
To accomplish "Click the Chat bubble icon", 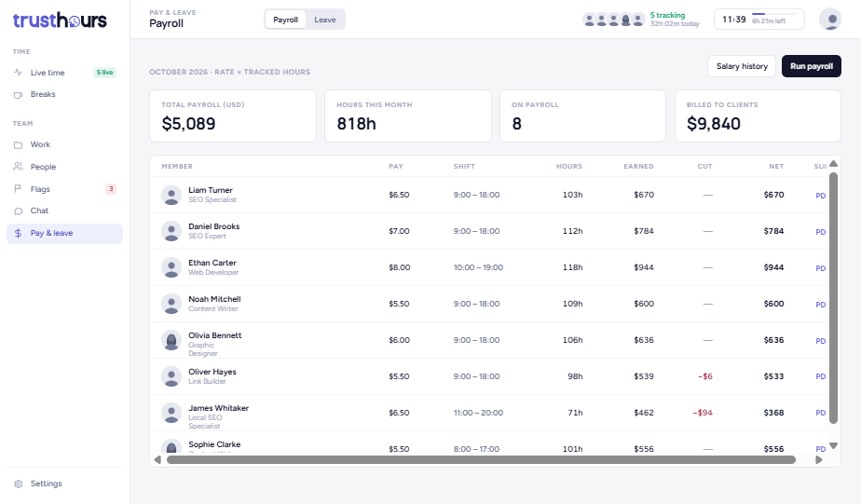I will (18, 211).
